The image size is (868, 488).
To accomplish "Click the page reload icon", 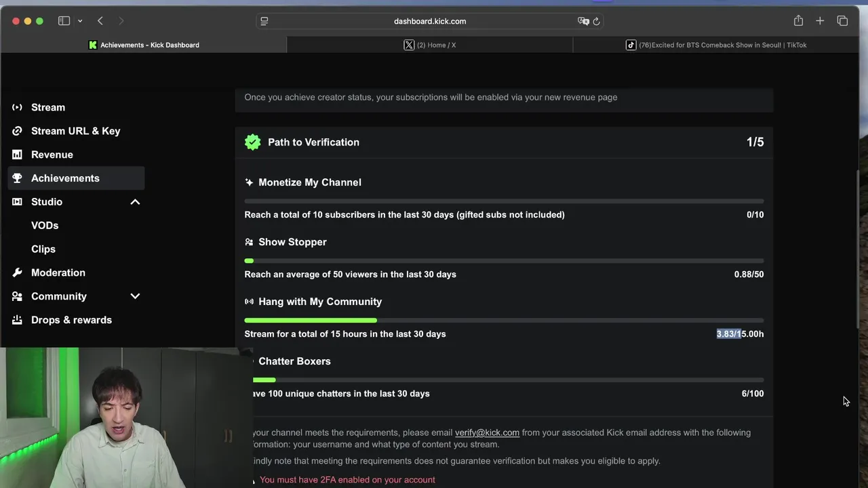I will point(596,21).
